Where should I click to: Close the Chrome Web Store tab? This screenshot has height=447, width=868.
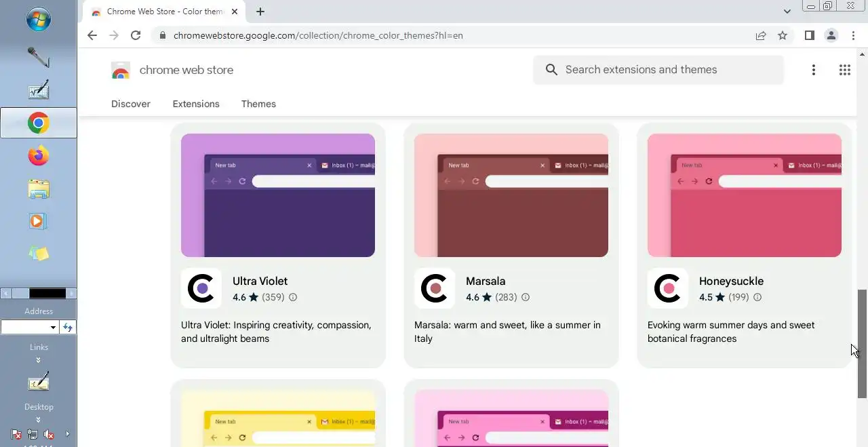233,12
